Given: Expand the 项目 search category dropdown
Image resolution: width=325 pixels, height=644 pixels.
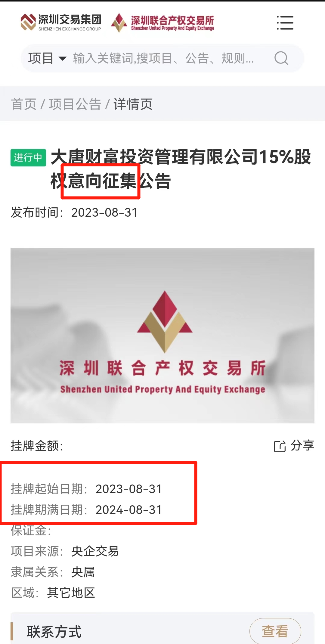Looking at the screenshot, I should [x=47, y=58].
